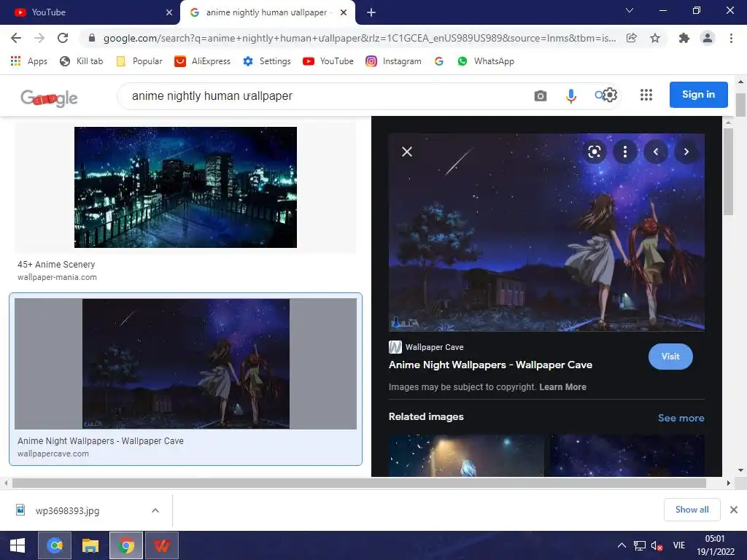The height and width of the screenshot is (560, 747).
Task: Open the Popular bookmarks folder
Action: tap(139, 61)
